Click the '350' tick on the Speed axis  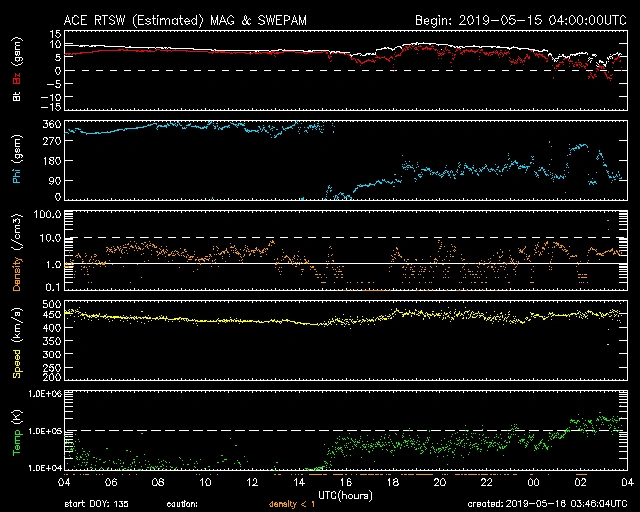52,341
